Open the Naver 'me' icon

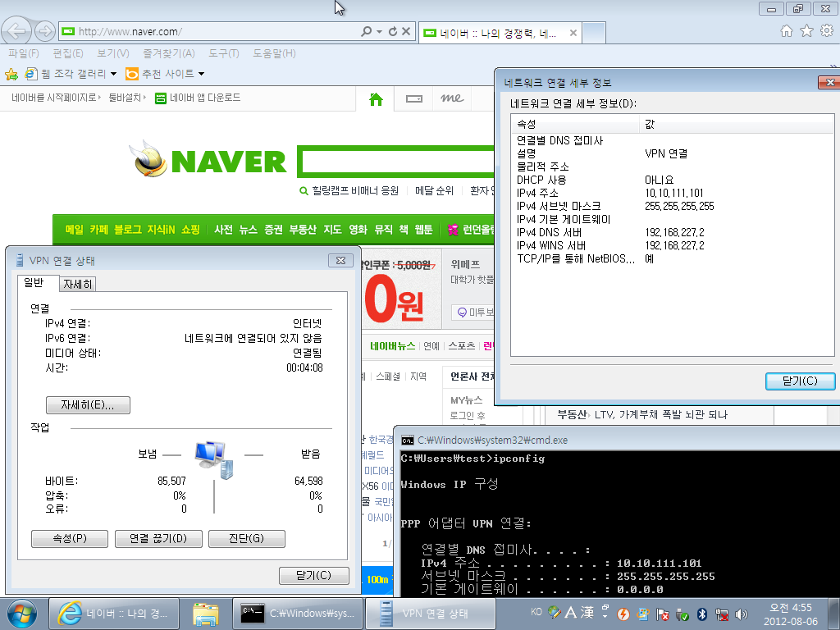click(x=452, y=98)
